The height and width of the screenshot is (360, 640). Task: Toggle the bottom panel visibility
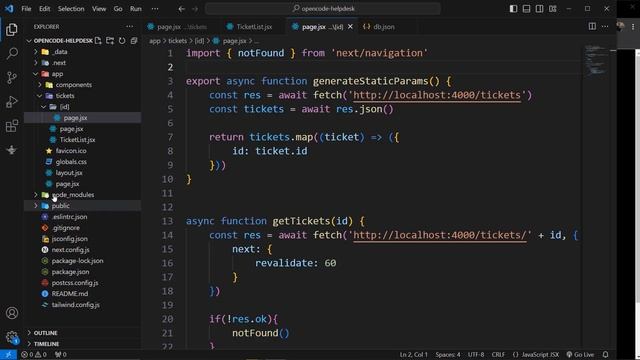click(x=527, y=9)
